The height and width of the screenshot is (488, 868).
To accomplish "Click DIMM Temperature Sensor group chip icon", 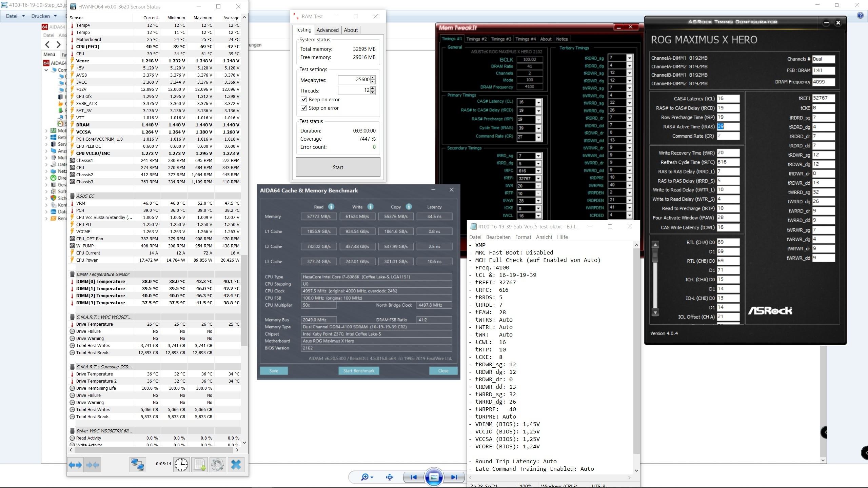I will point(72,274).
